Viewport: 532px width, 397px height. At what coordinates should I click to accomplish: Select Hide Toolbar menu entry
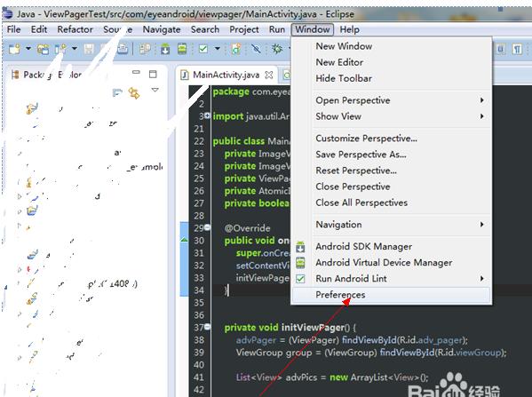tap(392, 78)
